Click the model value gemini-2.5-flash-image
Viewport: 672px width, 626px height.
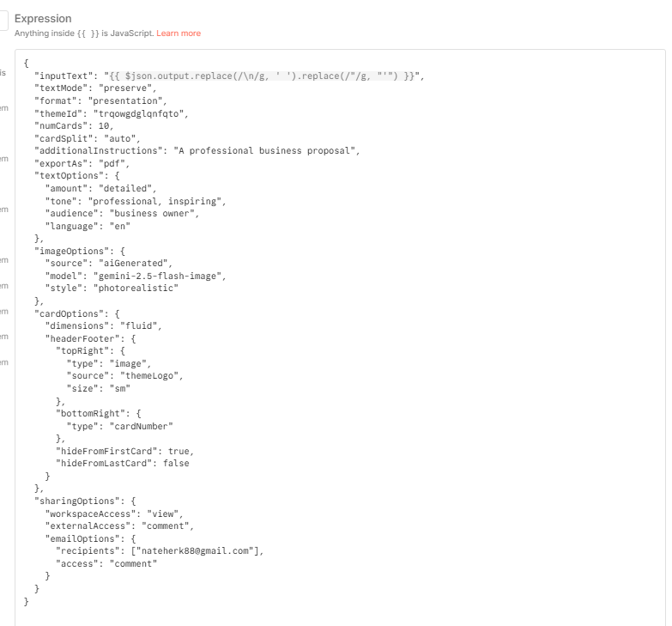(157, 277)
